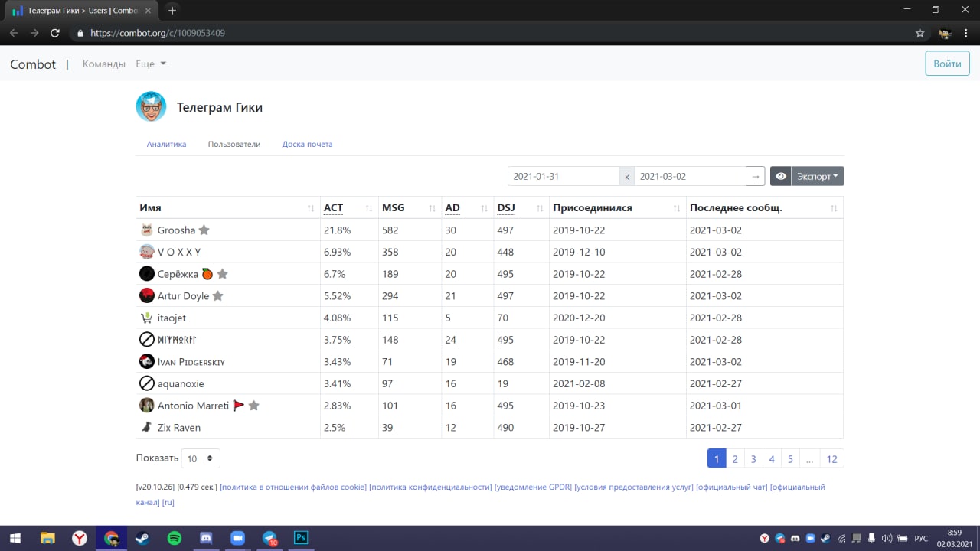
Task: Go to page 3 of users
Action: (753, 458)
